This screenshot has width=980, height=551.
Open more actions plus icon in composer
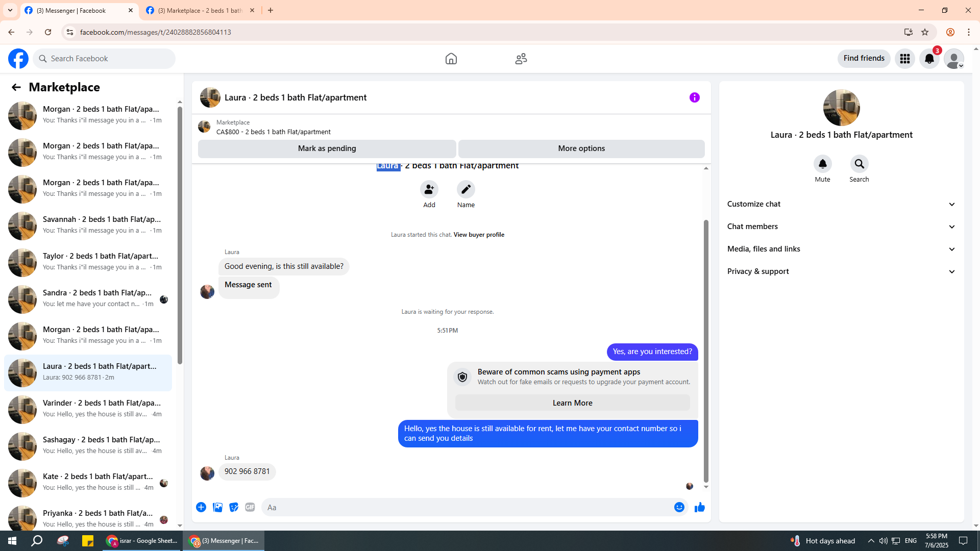tap(201, 507)
